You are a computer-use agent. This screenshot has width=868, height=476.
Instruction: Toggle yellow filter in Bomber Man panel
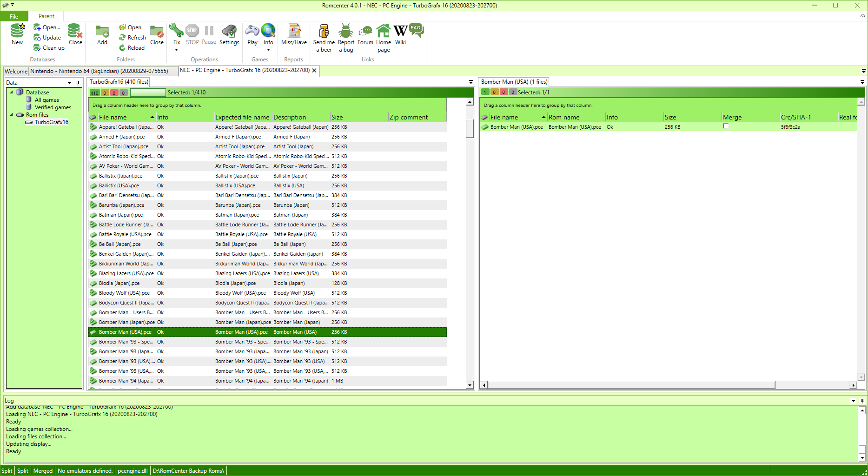[x=494, y=92]
